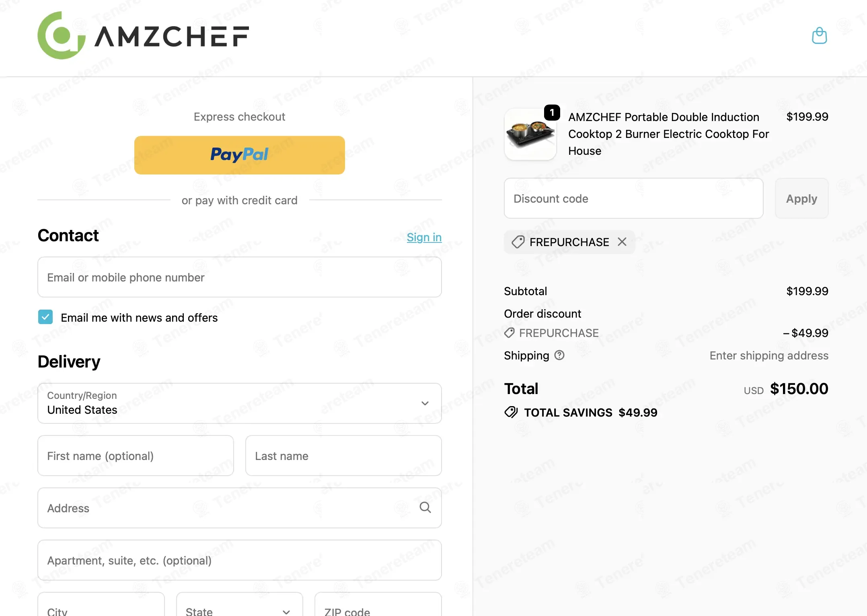
Task: Click the search icon in Address field
Action: point(425,507)
